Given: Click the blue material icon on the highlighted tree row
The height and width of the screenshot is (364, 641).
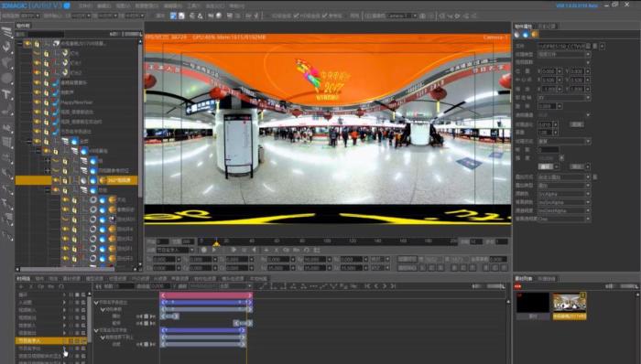Looking at the screenshot, I should 92,180.
